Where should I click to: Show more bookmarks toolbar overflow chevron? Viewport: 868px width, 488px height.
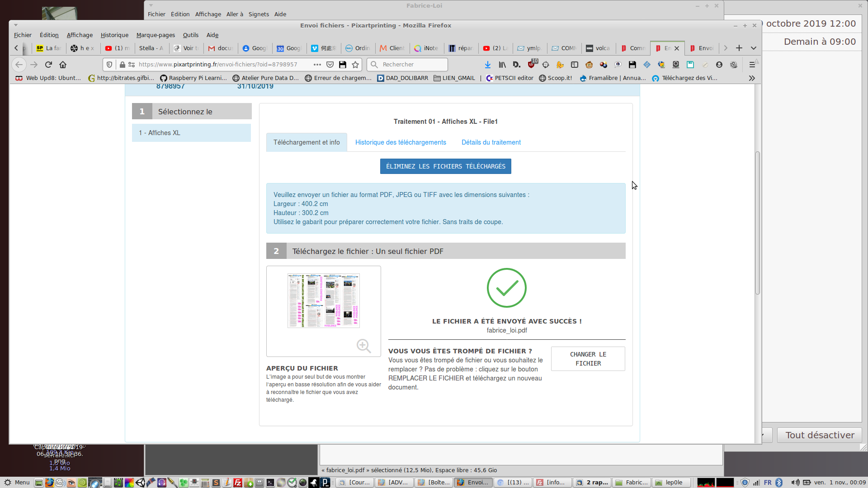click(x=752, y=78)
